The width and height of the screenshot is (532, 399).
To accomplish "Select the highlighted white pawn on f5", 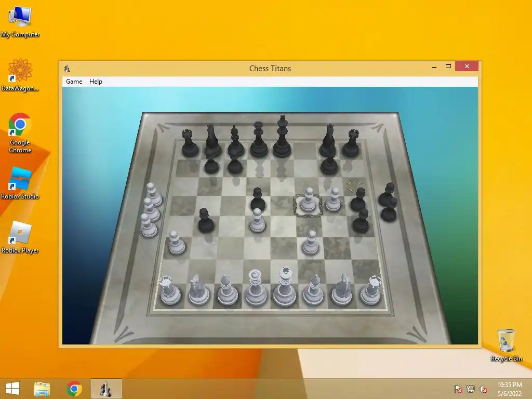I will click(x=308, y=200).
